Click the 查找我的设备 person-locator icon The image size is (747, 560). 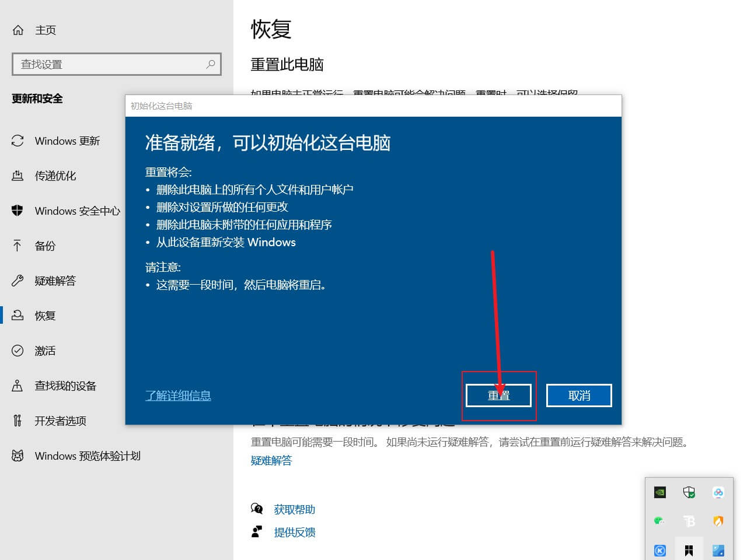tap(18, 386)
